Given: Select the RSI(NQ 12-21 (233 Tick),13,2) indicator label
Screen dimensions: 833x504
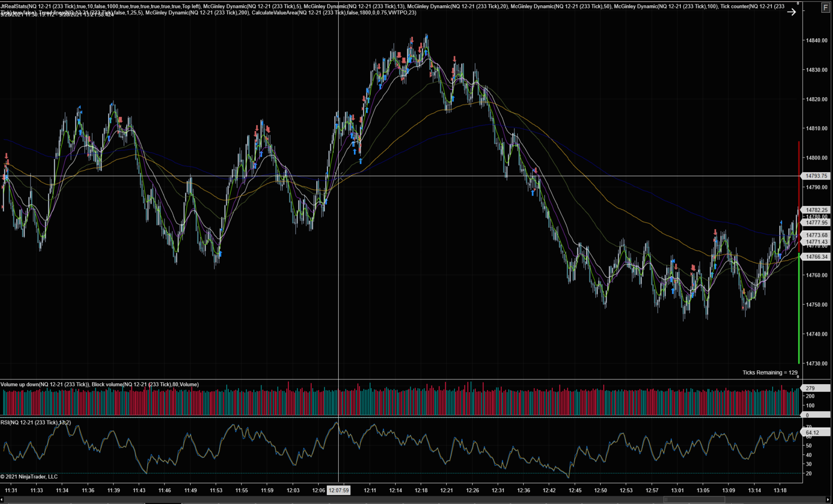Looking at the screenshot, I should [x=35, y=423].
